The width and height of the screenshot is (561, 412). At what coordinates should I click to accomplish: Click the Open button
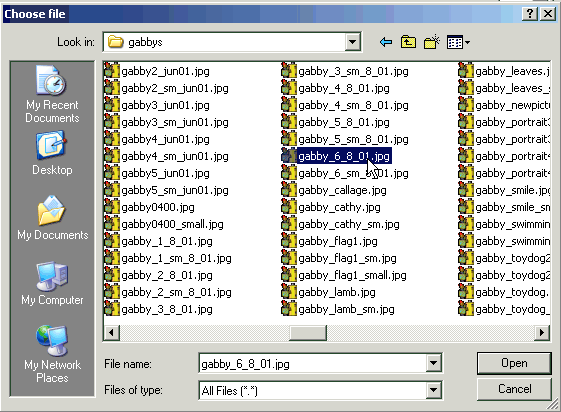pos(514,363)
